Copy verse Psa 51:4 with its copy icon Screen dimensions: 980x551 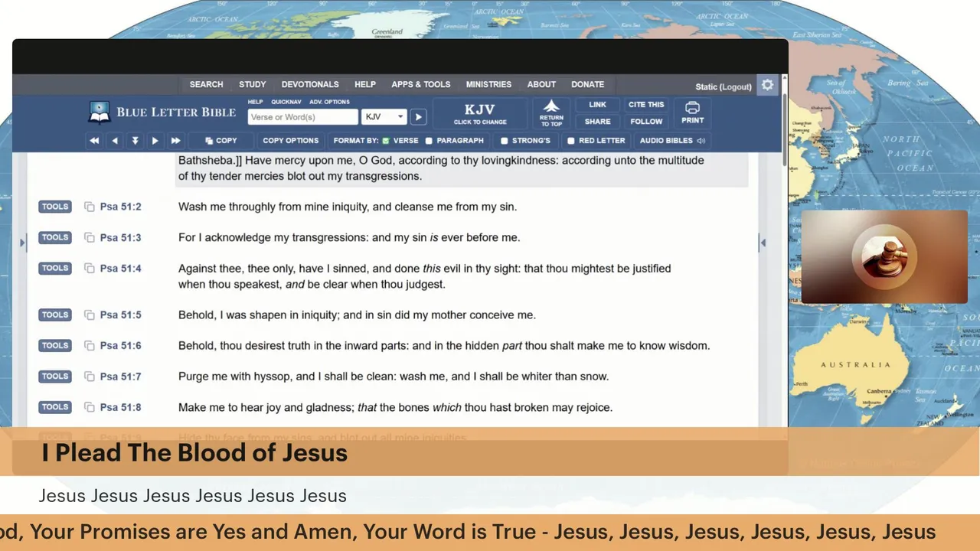(90, 269)
